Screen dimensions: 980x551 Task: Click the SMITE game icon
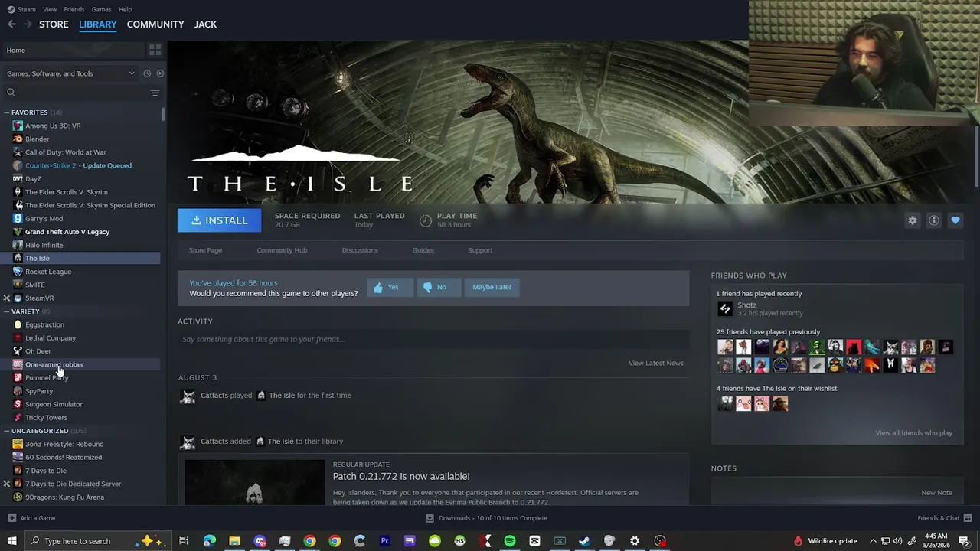point(18,285)
